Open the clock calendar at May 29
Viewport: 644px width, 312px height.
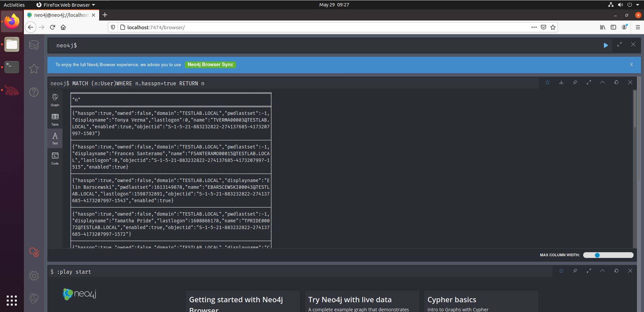334,5
